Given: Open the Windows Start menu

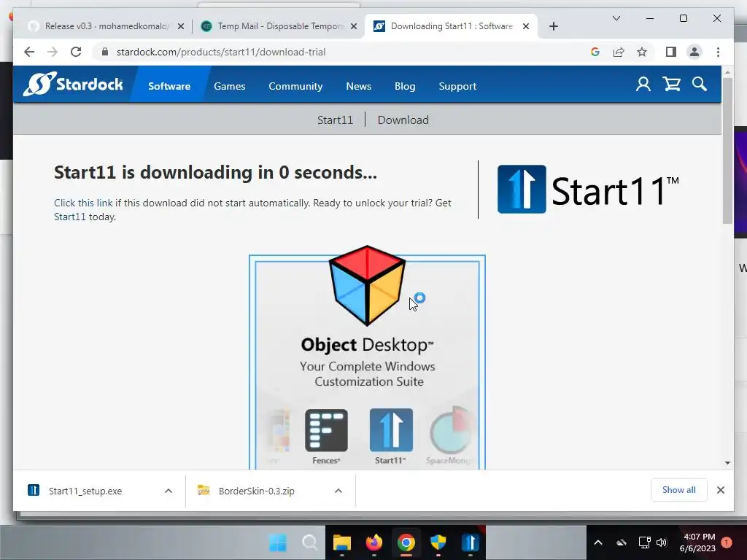Looking at the screenshot, I should tap(277, 542).
